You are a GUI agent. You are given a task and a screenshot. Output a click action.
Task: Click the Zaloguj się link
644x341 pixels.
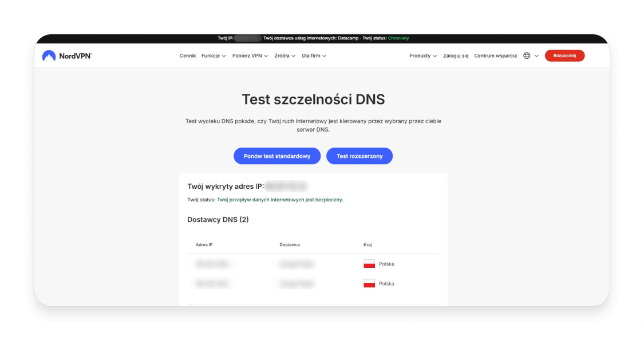point(455,55)
